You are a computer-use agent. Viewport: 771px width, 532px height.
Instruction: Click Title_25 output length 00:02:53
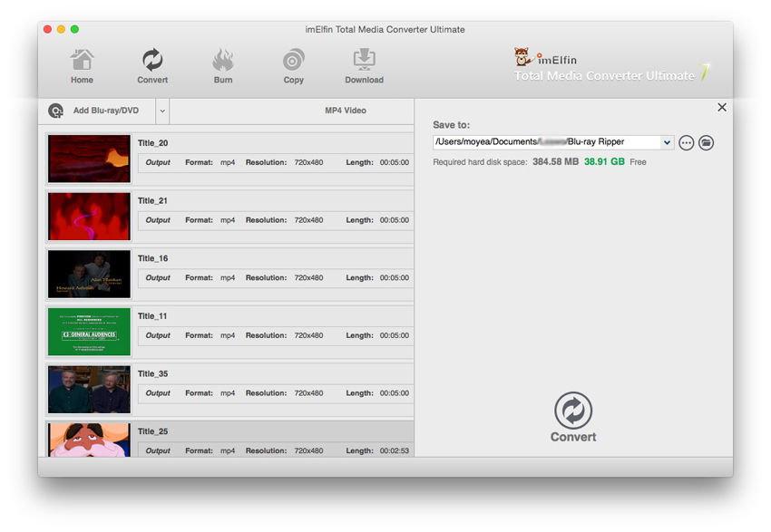tap(394, 451)
